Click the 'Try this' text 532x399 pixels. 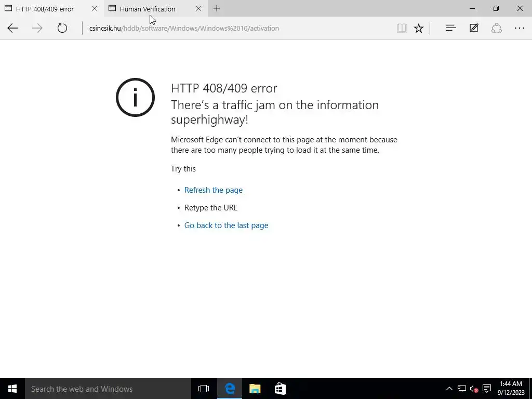(183, 169)
